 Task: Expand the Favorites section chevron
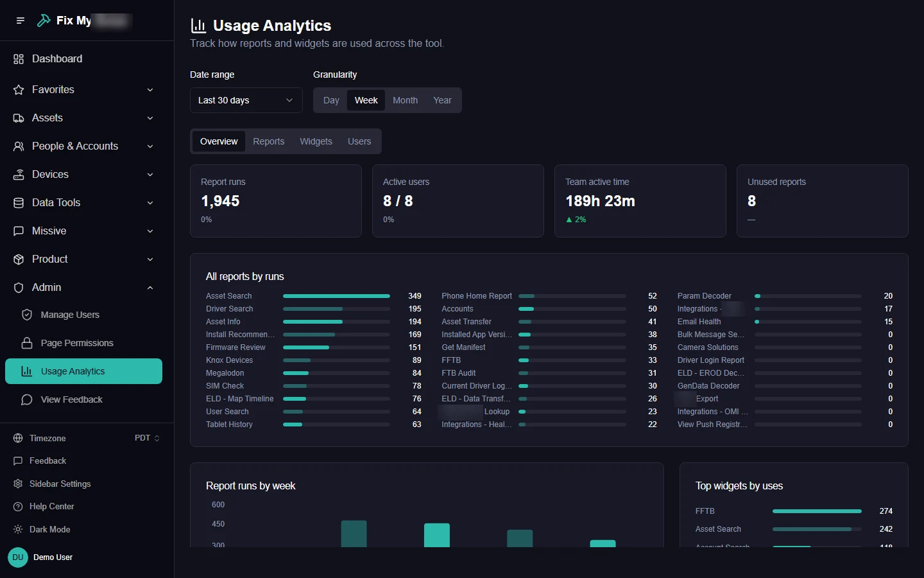(150, 90)
